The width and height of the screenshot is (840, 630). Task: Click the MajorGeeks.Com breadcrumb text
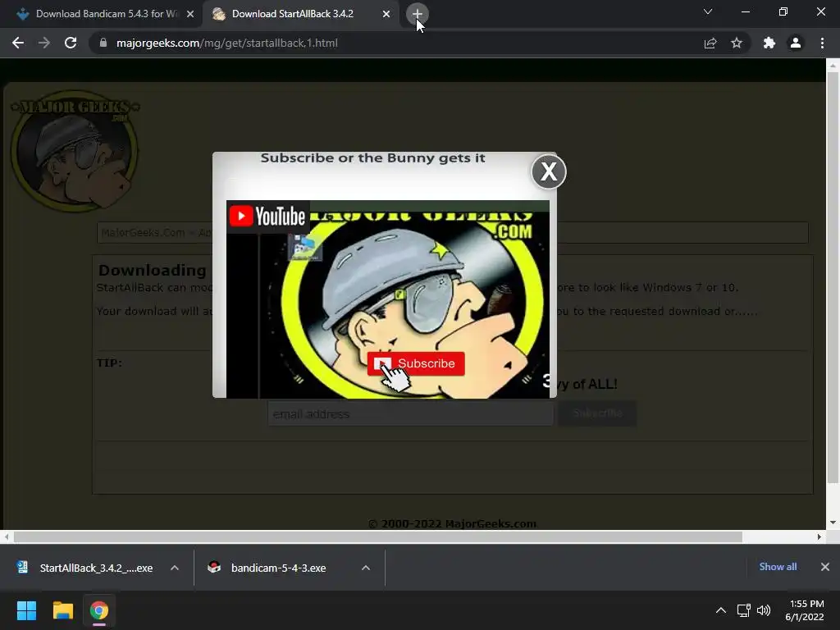point(143,232)
